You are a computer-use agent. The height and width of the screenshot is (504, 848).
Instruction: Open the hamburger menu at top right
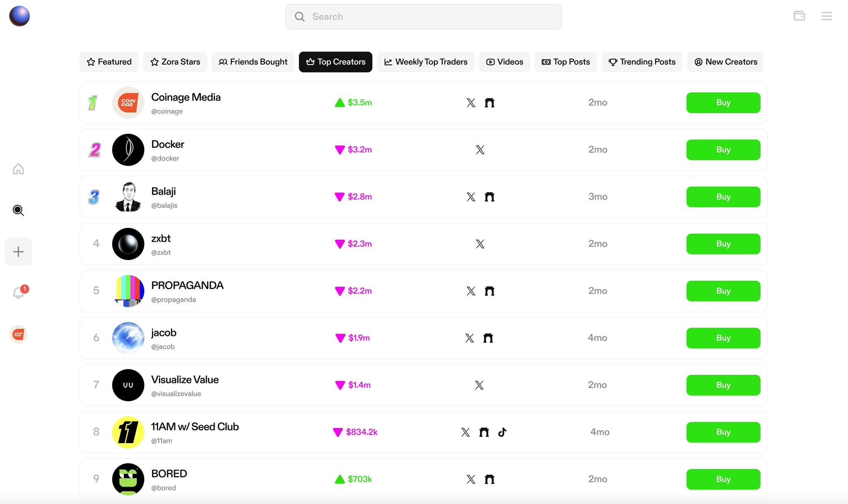click(826, 16)
